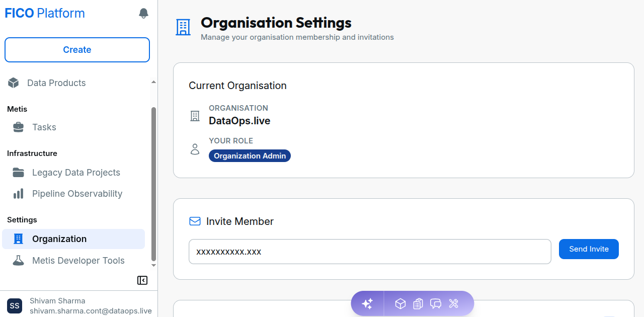
Task: Collapse the sidebar panel
Action: pos(142,280)
